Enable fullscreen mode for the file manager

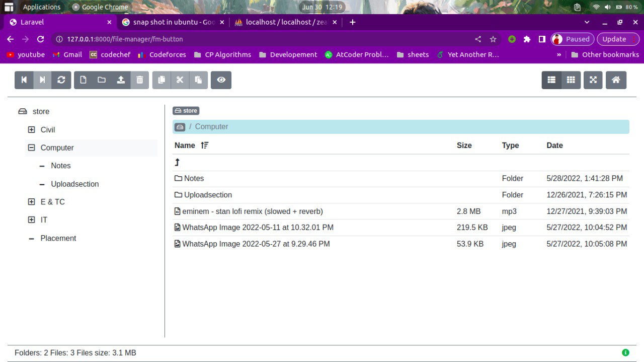[593, 80]
